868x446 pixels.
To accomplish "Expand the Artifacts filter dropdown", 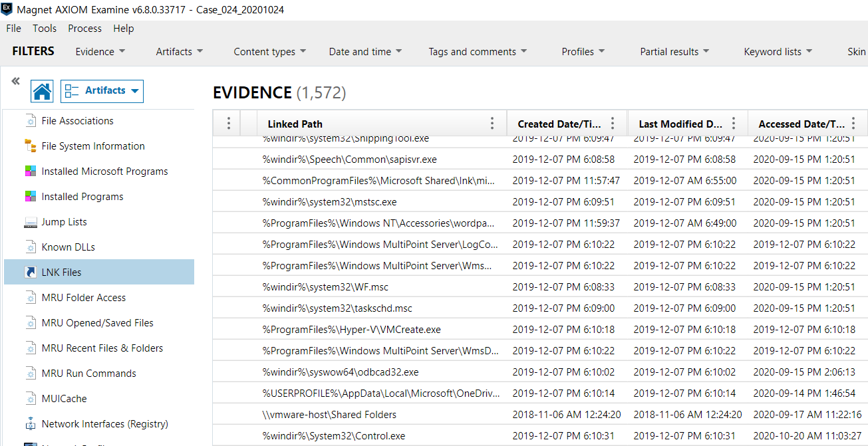I will (x=180, y=52).
